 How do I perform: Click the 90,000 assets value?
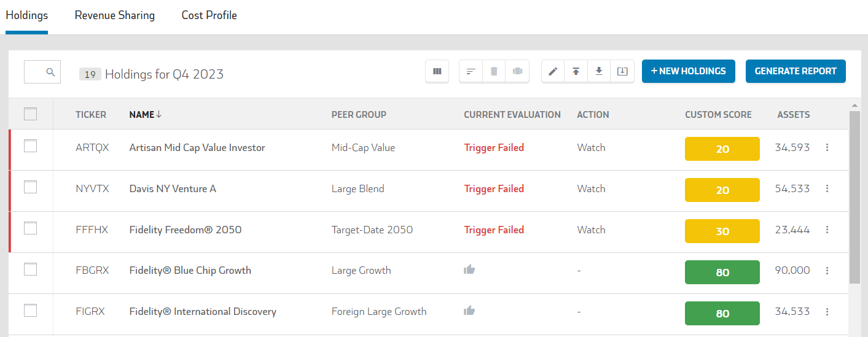pyautogui.click(x=792, y=270)
